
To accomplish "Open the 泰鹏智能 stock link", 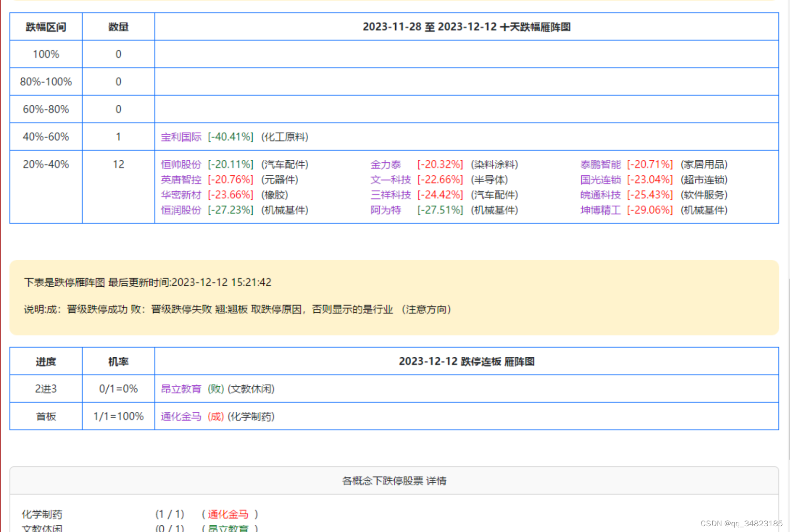I will tap(601, 165).
